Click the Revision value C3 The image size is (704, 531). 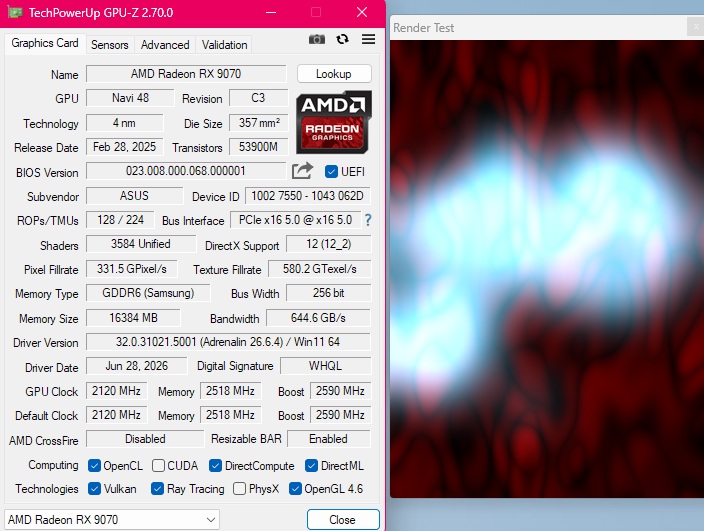[258, 98]
